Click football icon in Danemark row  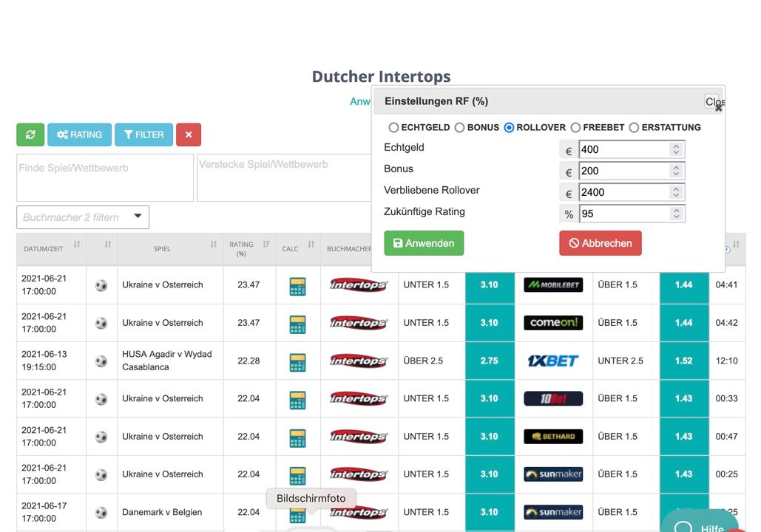tap(101, 513)
